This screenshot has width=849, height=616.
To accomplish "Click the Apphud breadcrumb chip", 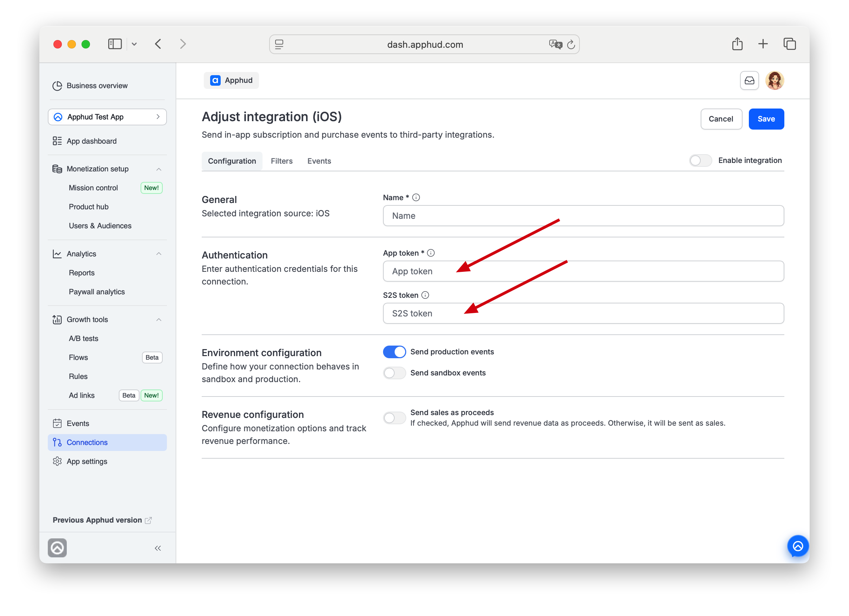I will (231, 80).
